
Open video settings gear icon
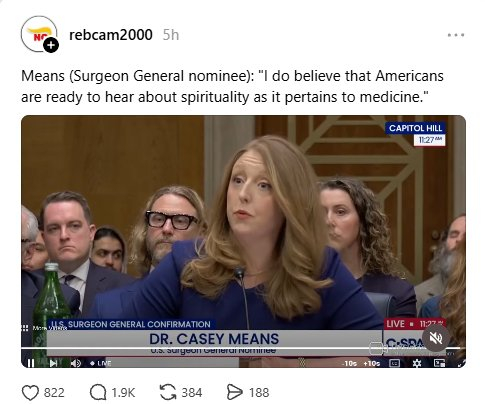417,363
